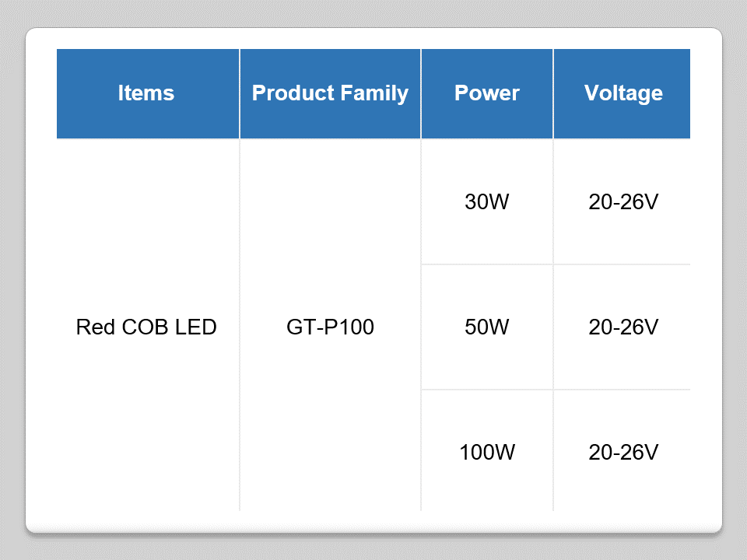747x560 pixels.
Task: Select the Voltage column header
Action: tap(622, 93)
